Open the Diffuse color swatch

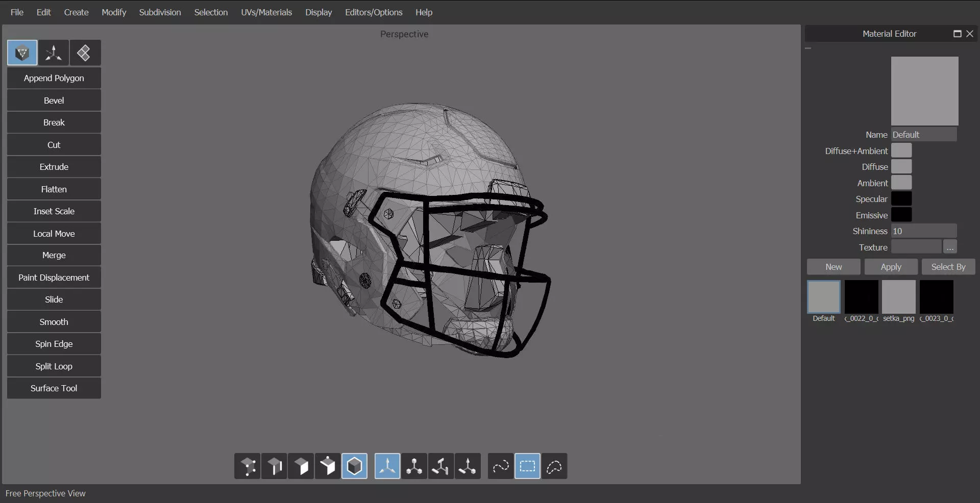click(901, 167)
